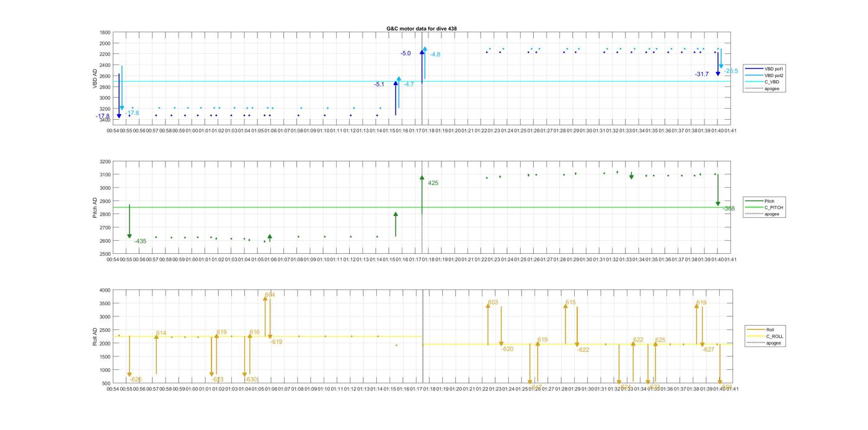The width and height of the screenshot is (868, 430).
Task: Click the -435 pitch annotation label
Action: click(x=140, y=241)
